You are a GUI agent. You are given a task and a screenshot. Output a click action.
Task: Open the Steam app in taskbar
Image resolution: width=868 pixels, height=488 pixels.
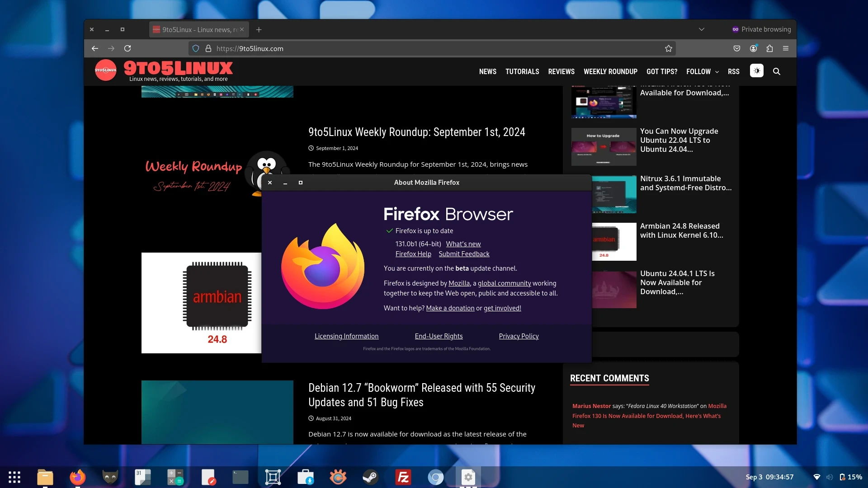point(370,477)
